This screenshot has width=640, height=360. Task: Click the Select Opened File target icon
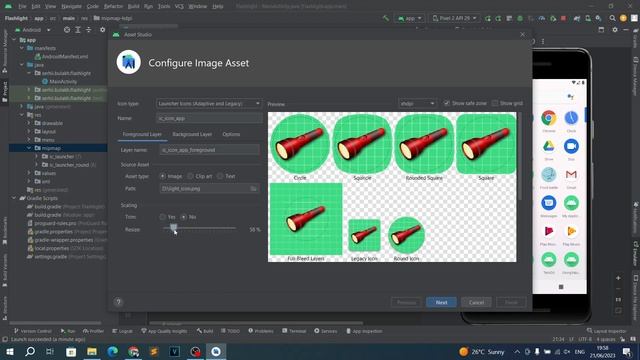tap(67, 30)
